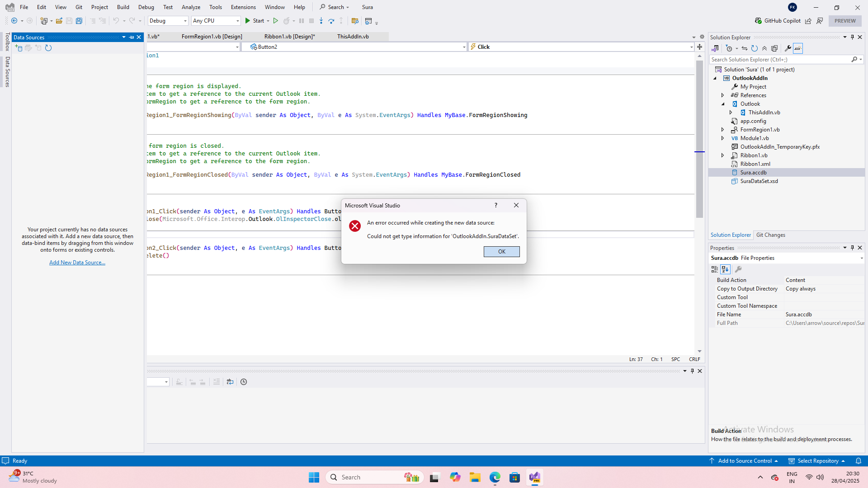Expand the Module1.vb node
Image resolution: width=868 pixels, height=488 pixels.
(x=723, y=138)
